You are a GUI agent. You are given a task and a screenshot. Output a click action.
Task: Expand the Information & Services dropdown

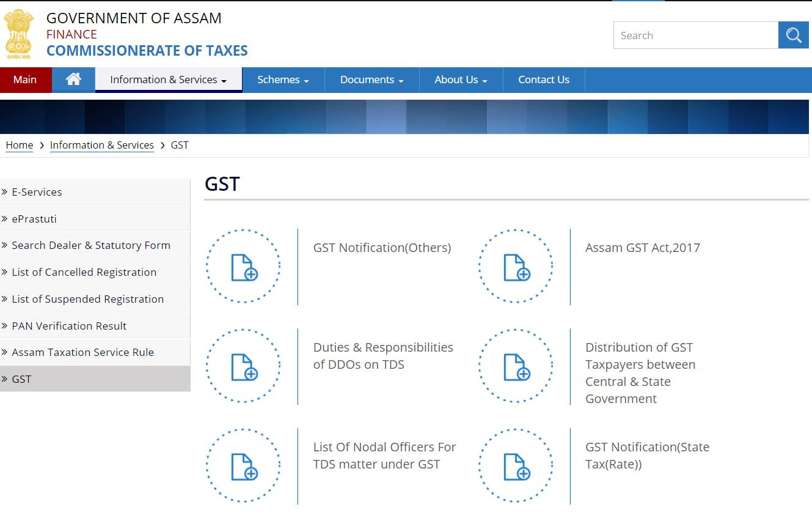168,80
